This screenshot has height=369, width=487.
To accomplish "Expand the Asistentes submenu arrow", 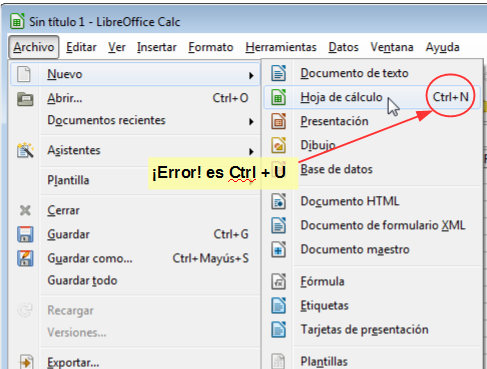I will point(251,152).
